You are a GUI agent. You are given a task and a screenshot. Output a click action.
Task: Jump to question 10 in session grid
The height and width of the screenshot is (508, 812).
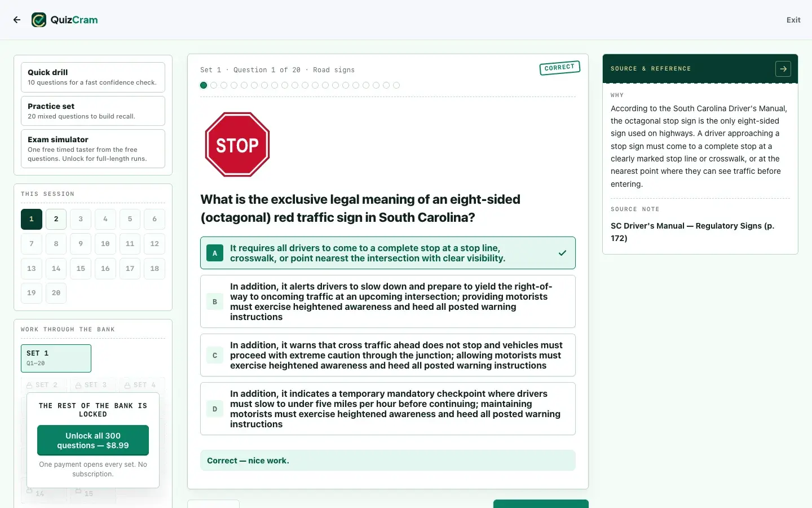[x=105, y=244]
